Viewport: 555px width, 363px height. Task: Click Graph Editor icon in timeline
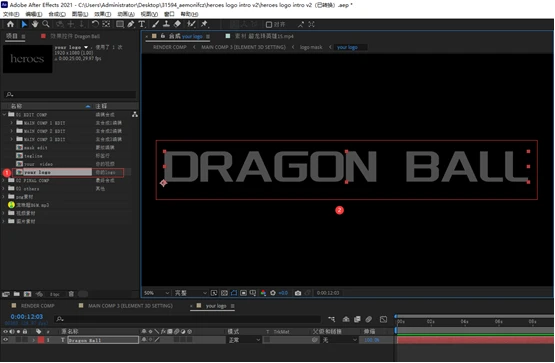(383, 319)
